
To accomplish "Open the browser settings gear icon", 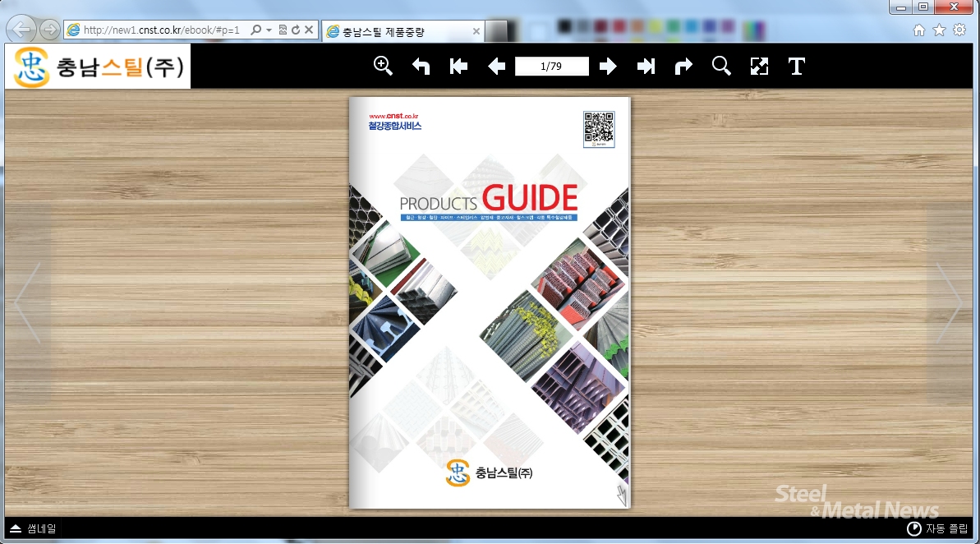I will coord(959,30).
